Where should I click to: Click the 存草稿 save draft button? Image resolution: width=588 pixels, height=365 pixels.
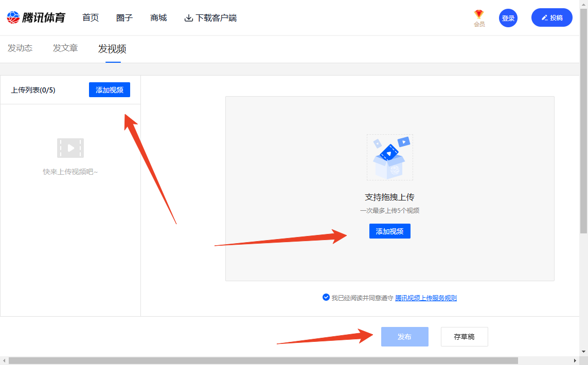click(x=464, y=337)
